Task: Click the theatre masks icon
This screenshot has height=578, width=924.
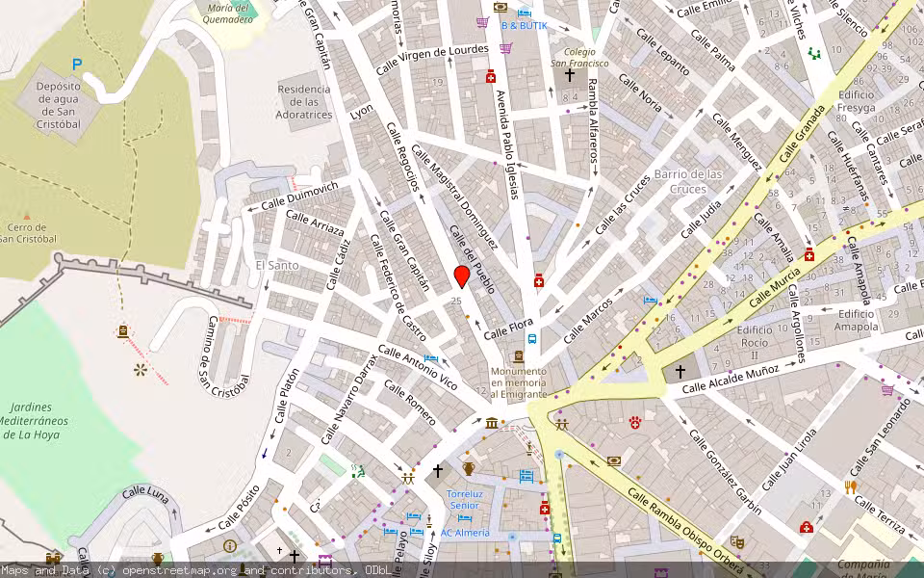Action: coord(738,541)
